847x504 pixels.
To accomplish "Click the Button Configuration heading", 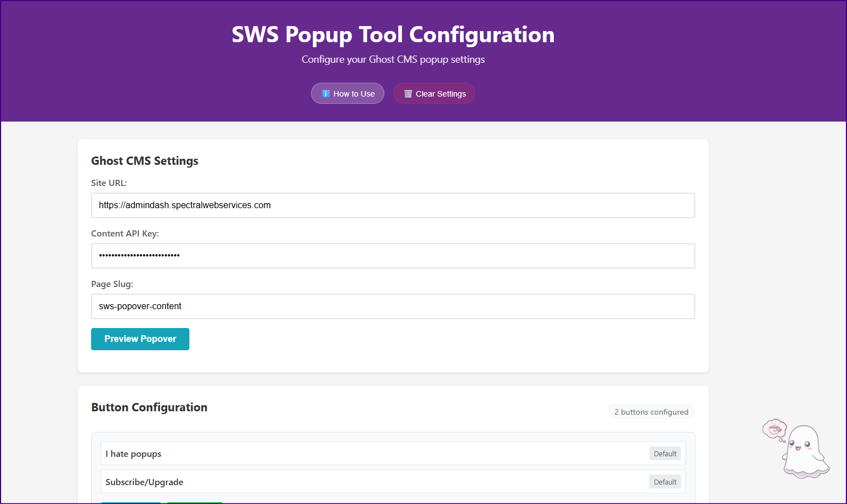I will click(x=149, y=407).
